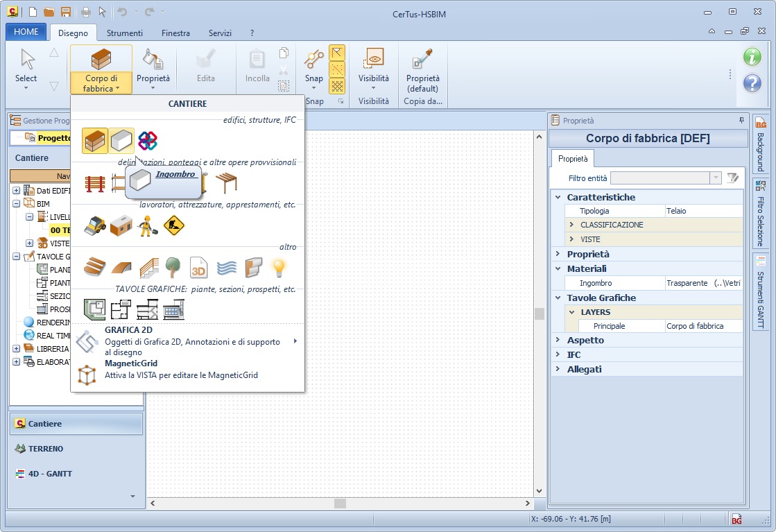Click the light bulb icon
Screen dimensions: 776x532
(279, 267)
